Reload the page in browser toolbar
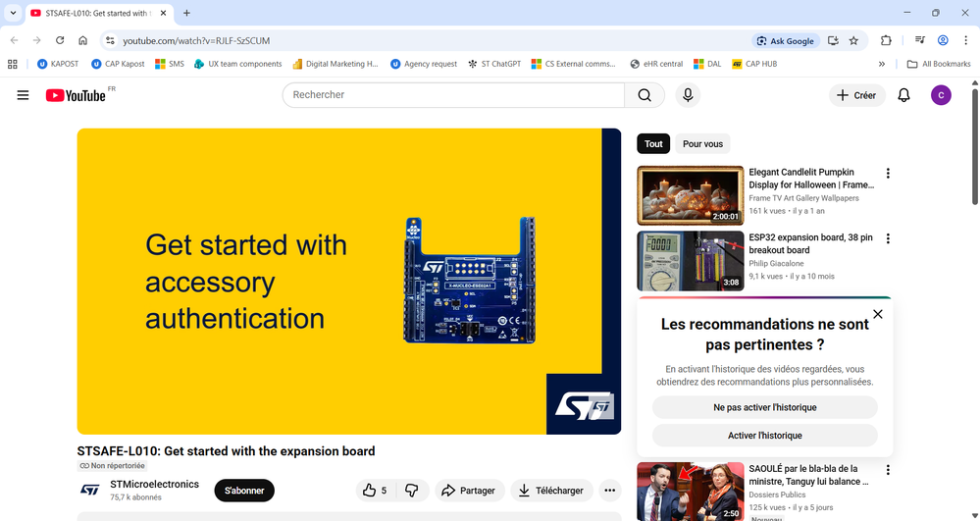The image size is (980, 521). click(60, 40)
